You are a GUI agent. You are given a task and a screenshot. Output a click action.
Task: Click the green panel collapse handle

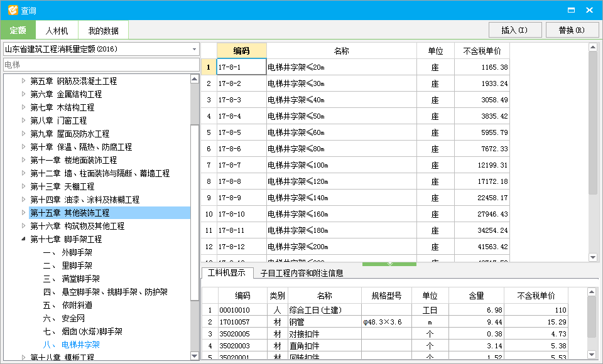coord(389,264)
